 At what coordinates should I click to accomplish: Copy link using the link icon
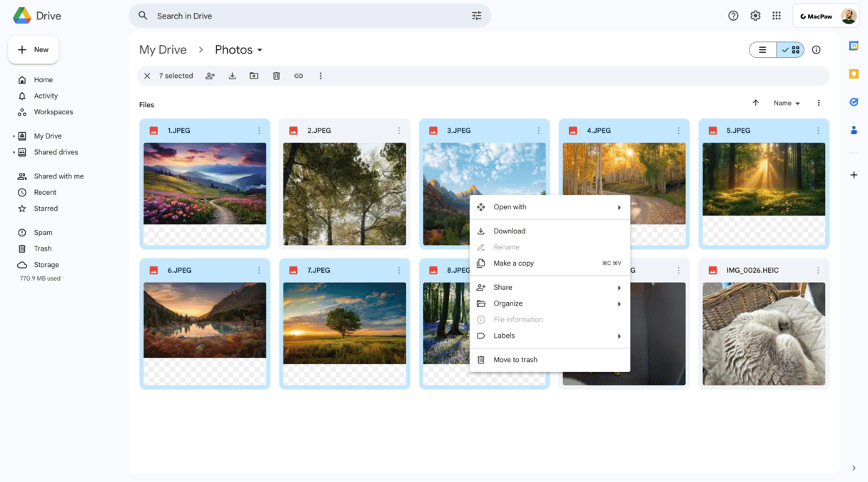[298, 76]
